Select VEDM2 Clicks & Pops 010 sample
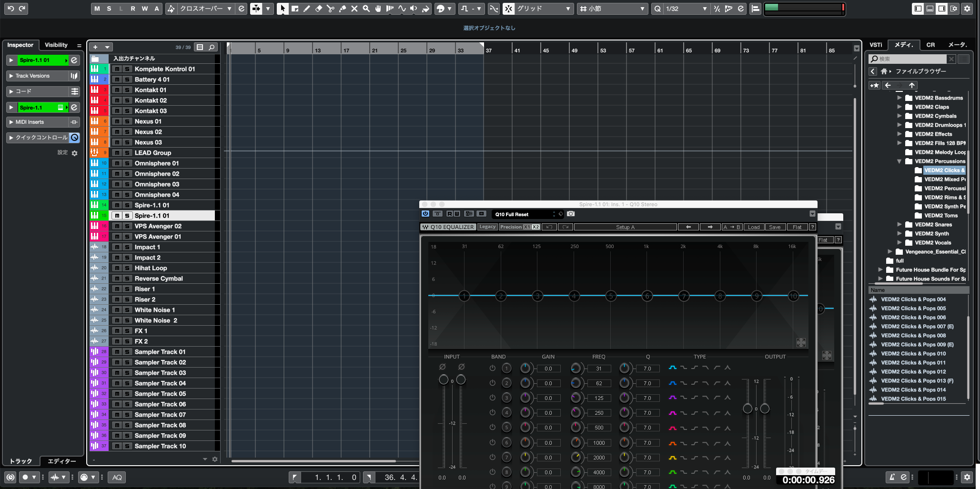 pyautogui.click(x=913, y=354)
